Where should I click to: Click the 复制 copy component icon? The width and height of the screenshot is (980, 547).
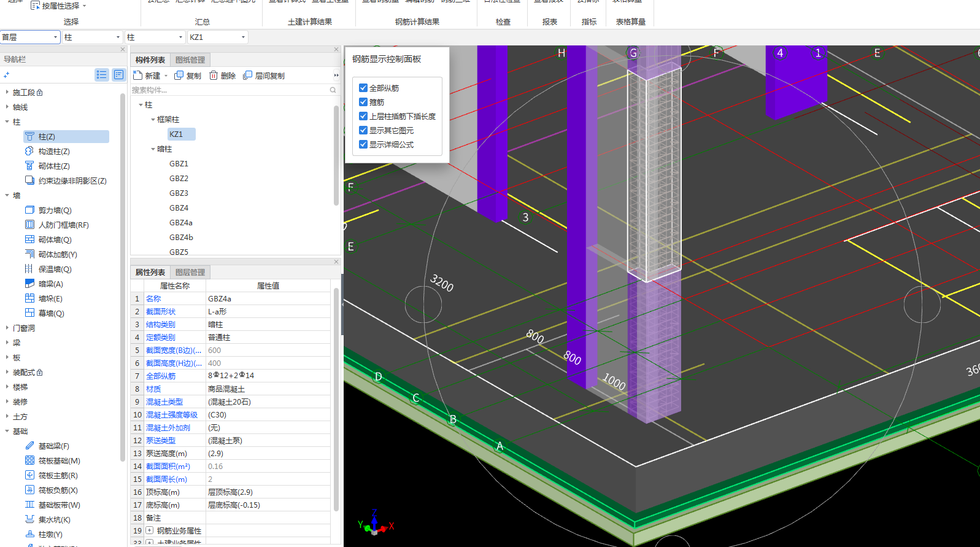pyautogui.click(x=179, y=75)
